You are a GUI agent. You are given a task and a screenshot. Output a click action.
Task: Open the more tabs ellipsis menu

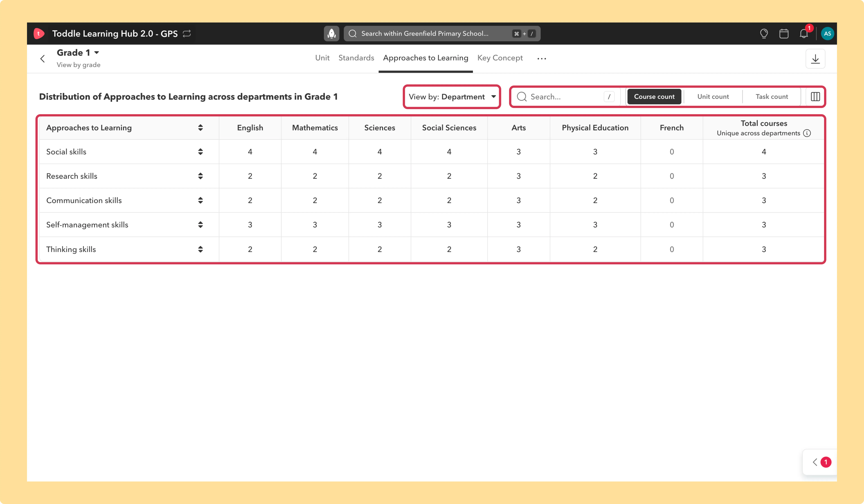pos(542,59)
